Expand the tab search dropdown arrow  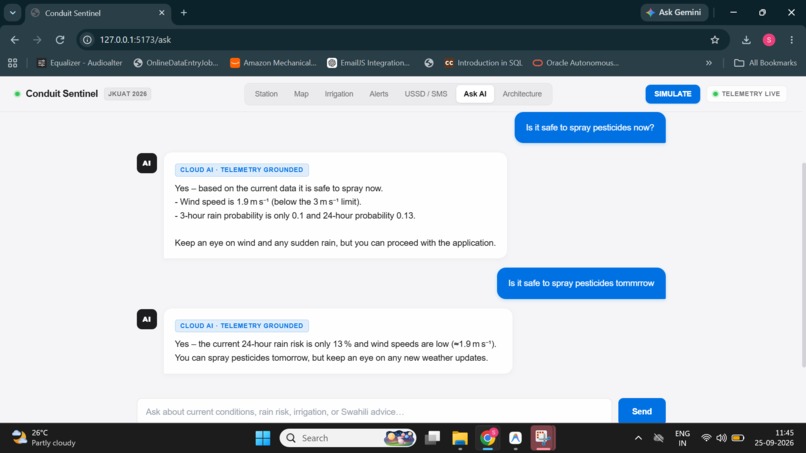[x=12, y=13]
